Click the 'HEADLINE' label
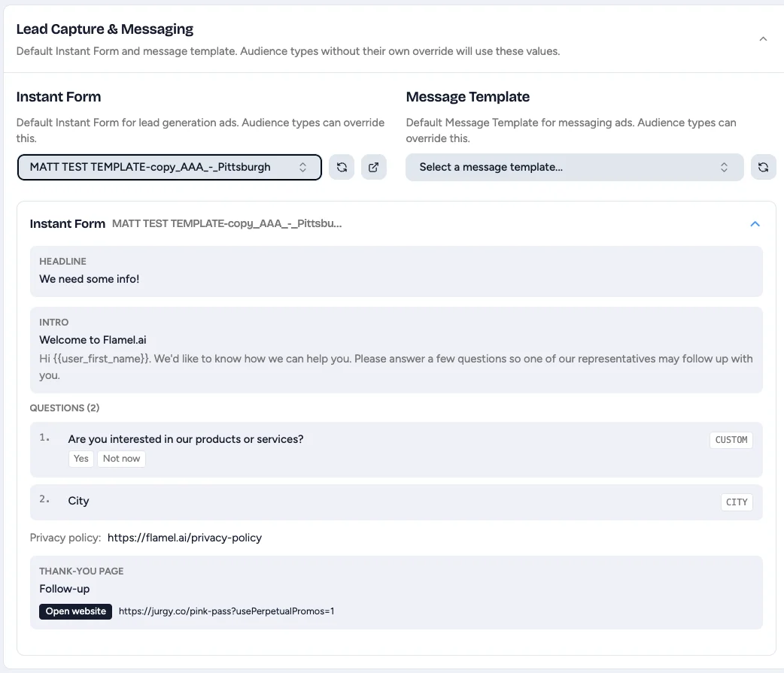 [x=63, y=262]
